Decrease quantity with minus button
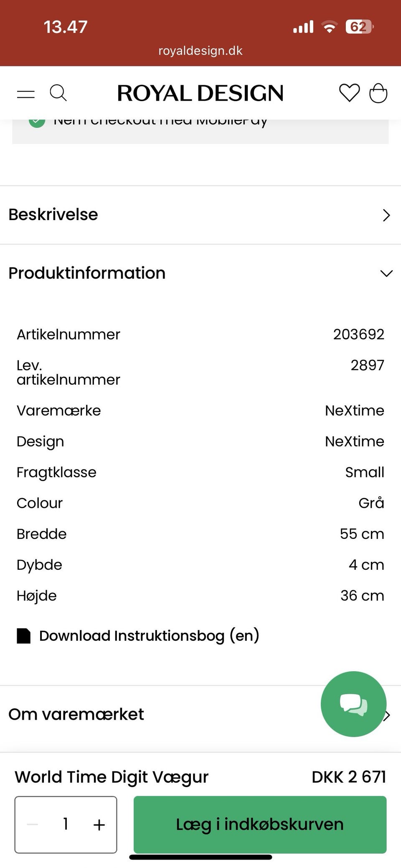The width and height of the screenshot is (401, 868). click(33, 825)
